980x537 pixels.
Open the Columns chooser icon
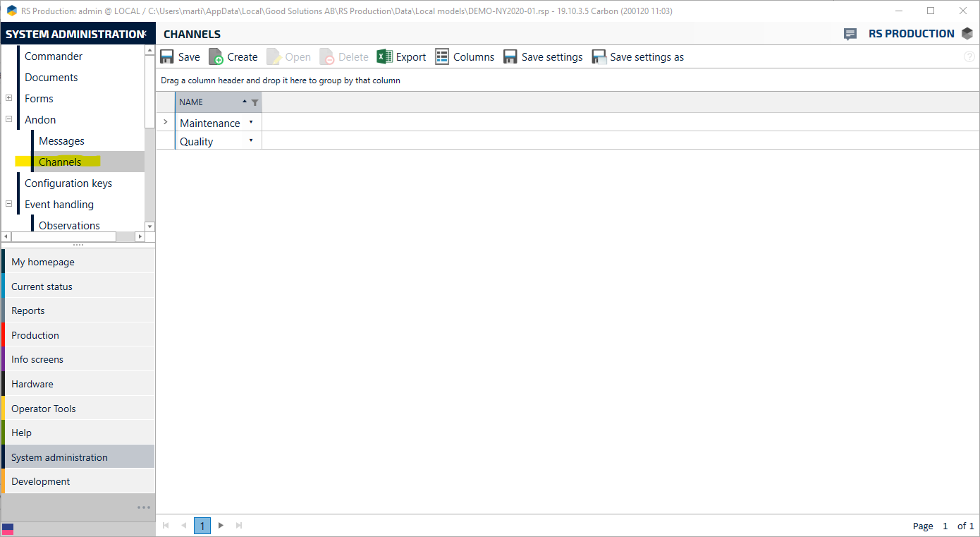coord(442,57)
